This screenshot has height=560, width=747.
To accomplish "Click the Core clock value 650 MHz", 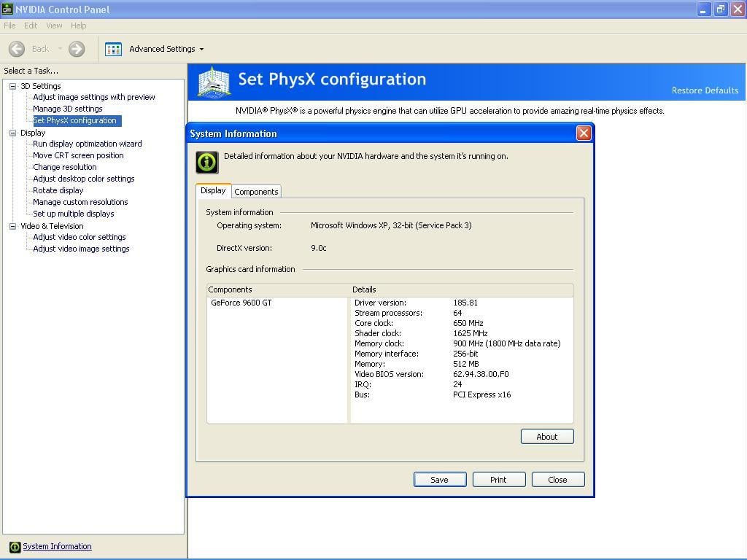I will [468, 323].
